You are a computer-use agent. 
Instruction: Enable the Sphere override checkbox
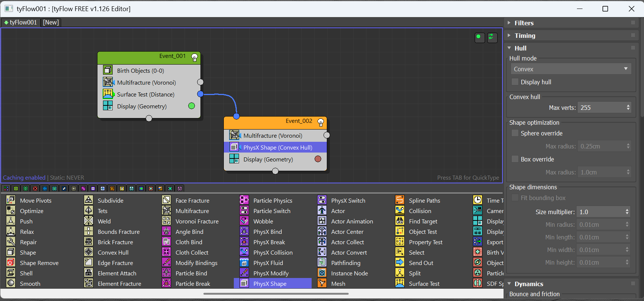[x=515, y=133]
